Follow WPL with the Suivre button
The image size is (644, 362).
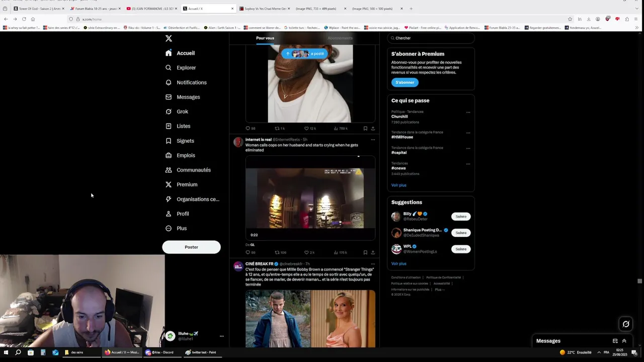(461, 249)
